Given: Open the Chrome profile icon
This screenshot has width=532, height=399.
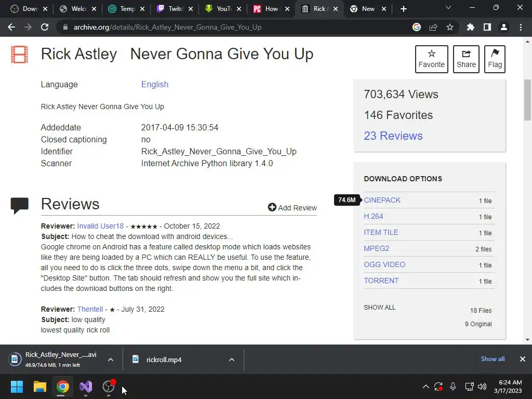Looking at the screenshot, I should [504, 27].
